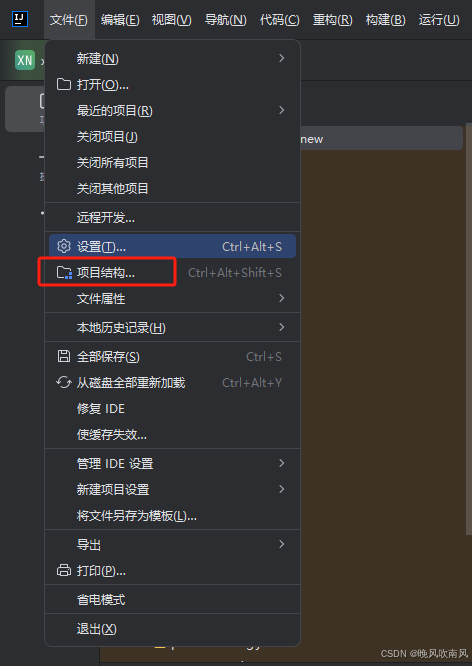Toggle 省电模式 in the File menu
The height and width of the screenshot is (666, 472).
coord(172,599)
